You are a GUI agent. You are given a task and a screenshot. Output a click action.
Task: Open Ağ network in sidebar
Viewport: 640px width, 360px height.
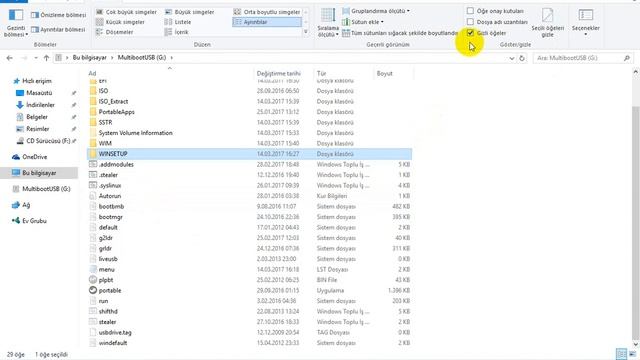coord(21,205)
